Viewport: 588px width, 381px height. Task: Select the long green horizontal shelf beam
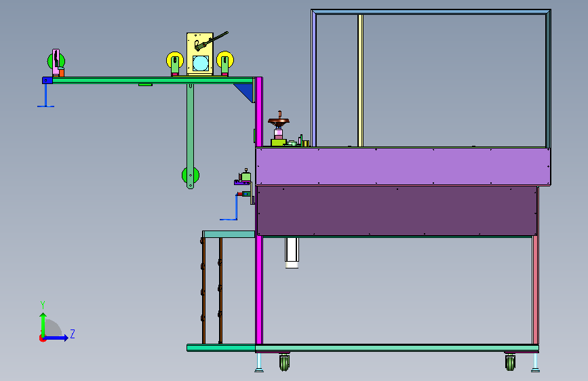pyautogui.click(x=152, y=80)
